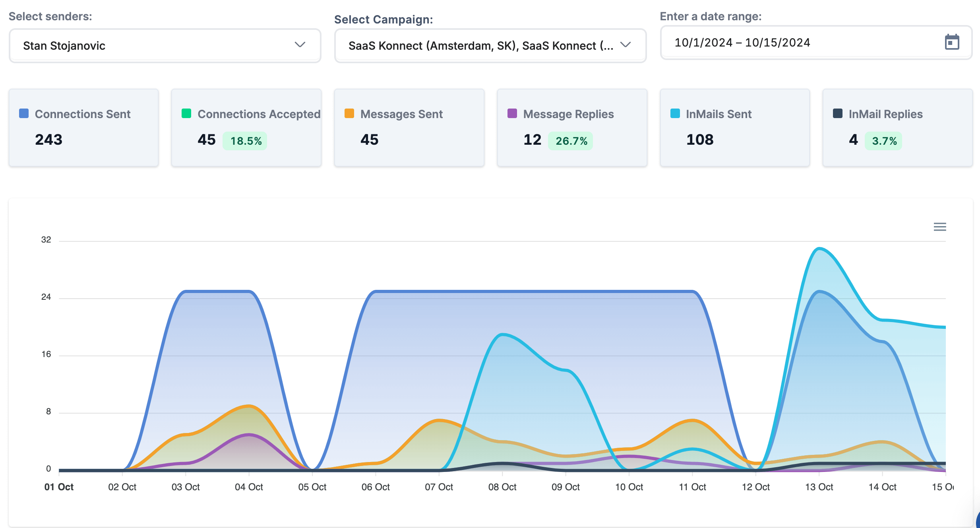Click the date range input field
This screenshot has height=528, width=980.
click(816, 43)
